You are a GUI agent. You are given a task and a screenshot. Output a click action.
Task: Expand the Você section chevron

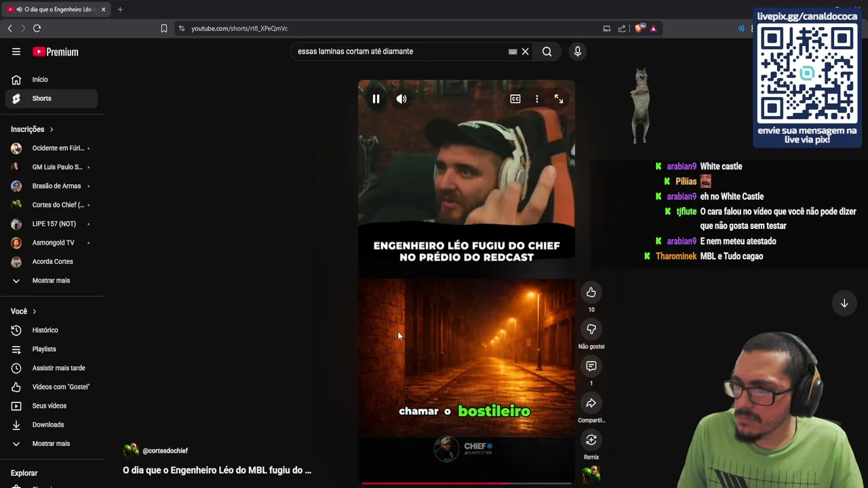click(x=34, y=311)
